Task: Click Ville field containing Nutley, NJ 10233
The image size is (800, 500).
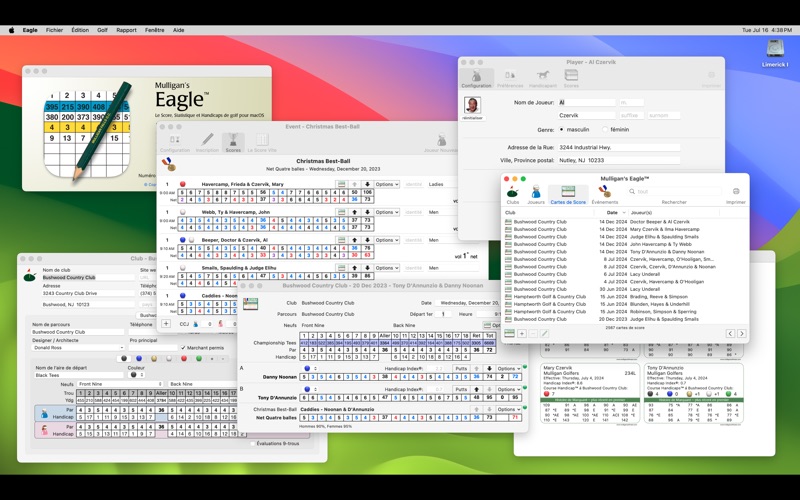Action: click(618, 160)
